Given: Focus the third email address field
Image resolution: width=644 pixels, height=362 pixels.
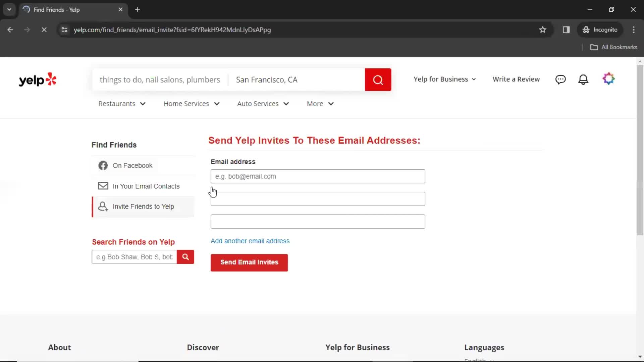Looking at the screenshot, I should click(x=318, y=222).
